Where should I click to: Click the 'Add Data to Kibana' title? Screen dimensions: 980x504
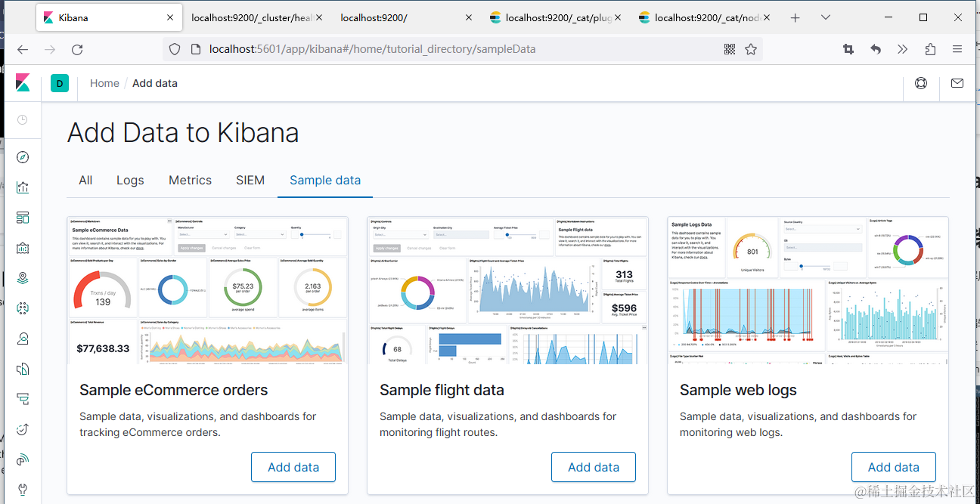click(x=183, y=133)
